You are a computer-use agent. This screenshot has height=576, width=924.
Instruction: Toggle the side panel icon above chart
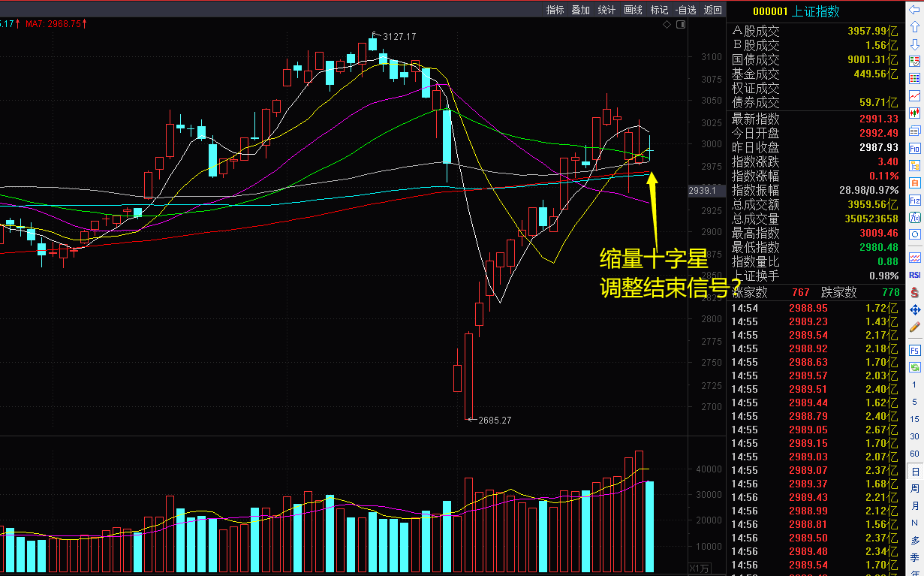pyautogui.click(x=681, y=25)
